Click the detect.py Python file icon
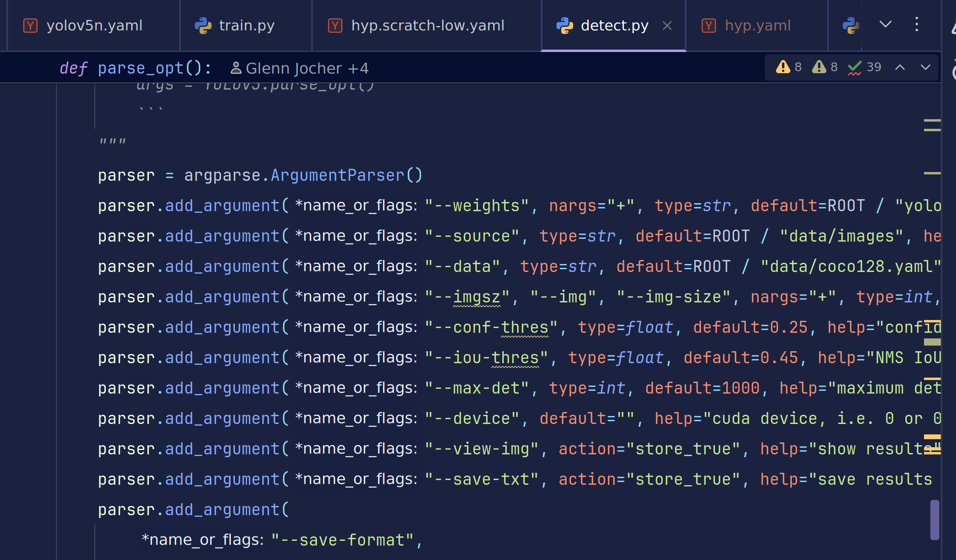956x560 pixels. click(564, 26)
